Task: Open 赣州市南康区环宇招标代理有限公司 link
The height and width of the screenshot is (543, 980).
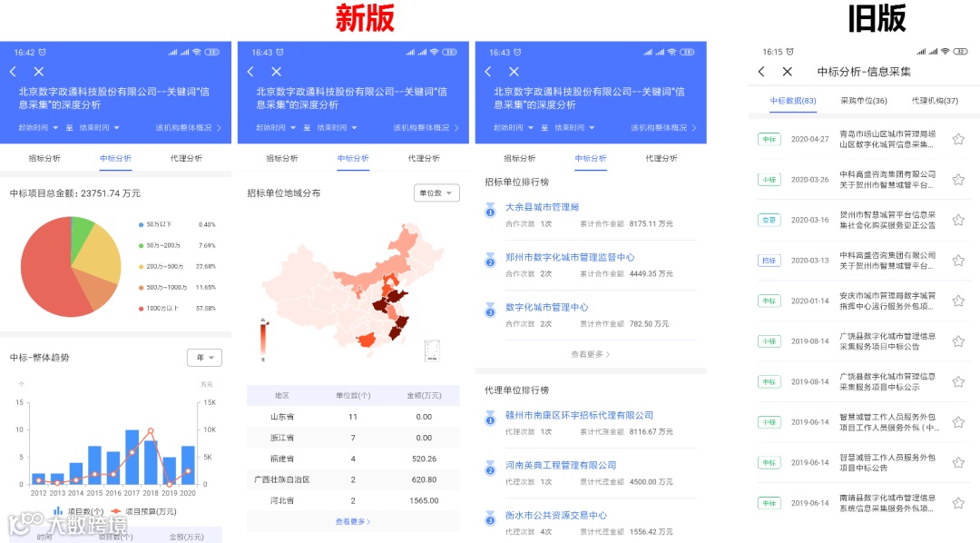Action: click(x=579, y=415)
